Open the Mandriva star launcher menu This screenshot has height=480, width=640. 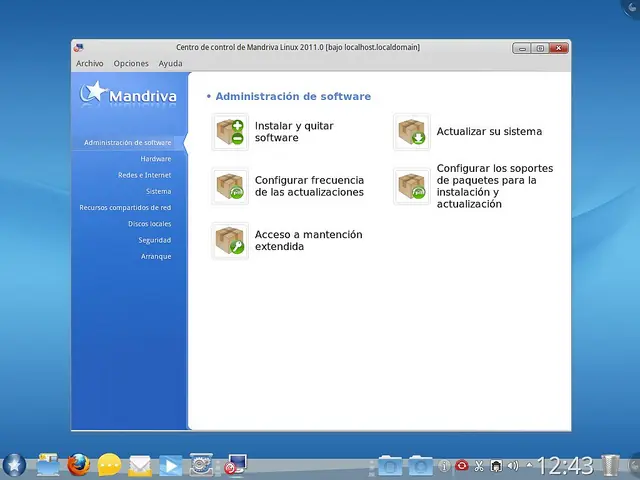(x=14, y=465)
